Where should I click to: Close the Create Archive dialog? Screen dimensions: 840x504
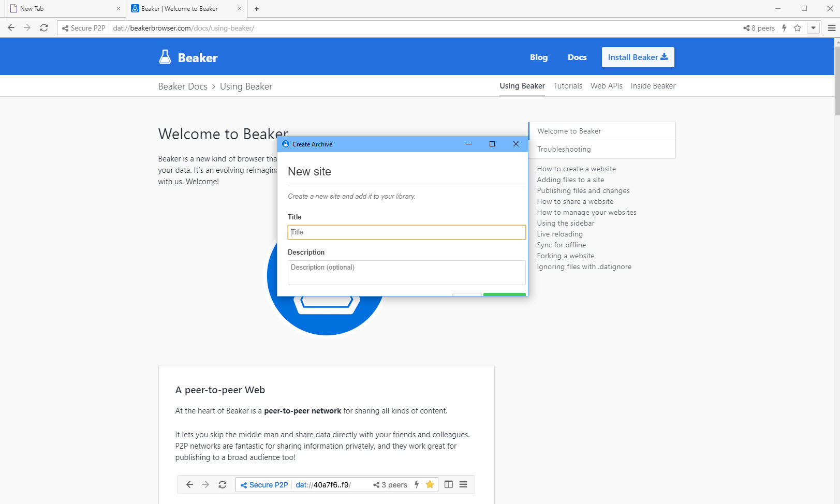[516, 144]
